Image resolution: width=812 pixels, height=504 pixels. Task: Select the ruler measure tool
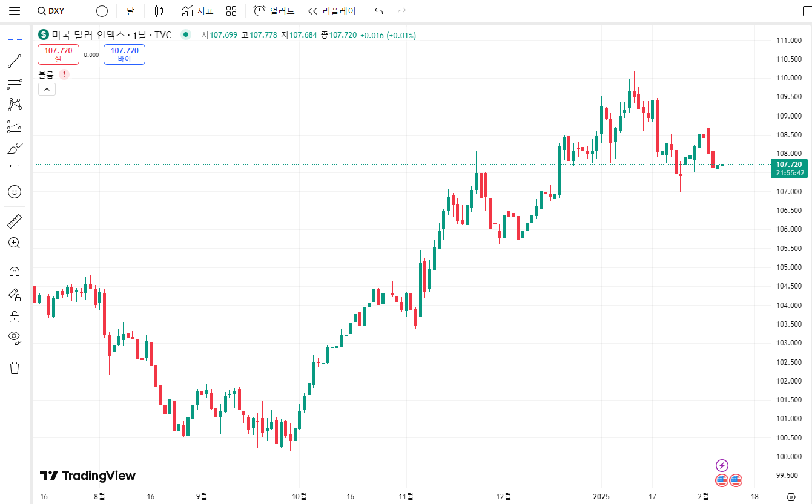point(15,221)
